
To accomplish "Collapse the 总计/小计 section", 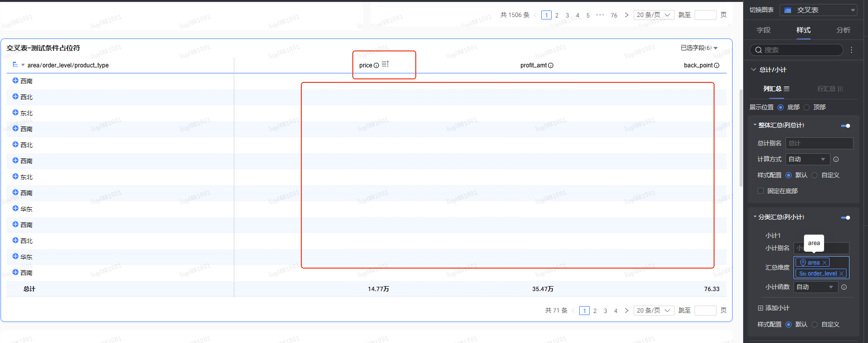I will (754, 70).
